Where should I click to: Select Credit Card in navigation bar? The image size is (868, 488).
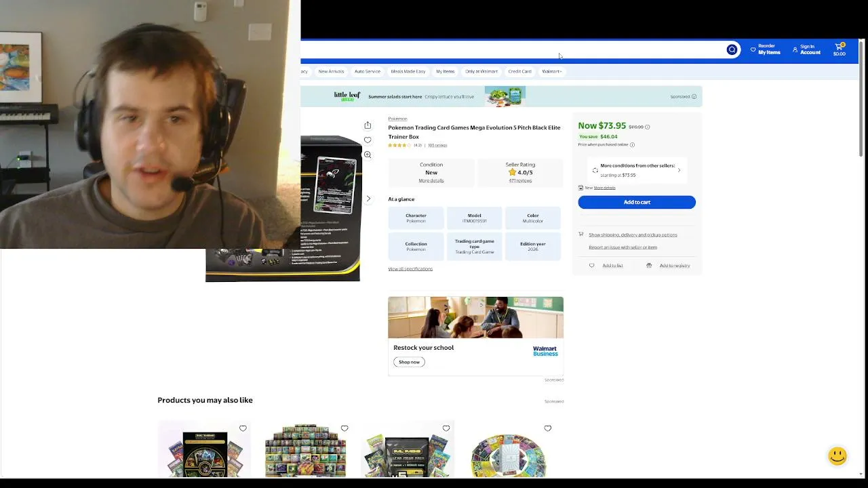520,71
